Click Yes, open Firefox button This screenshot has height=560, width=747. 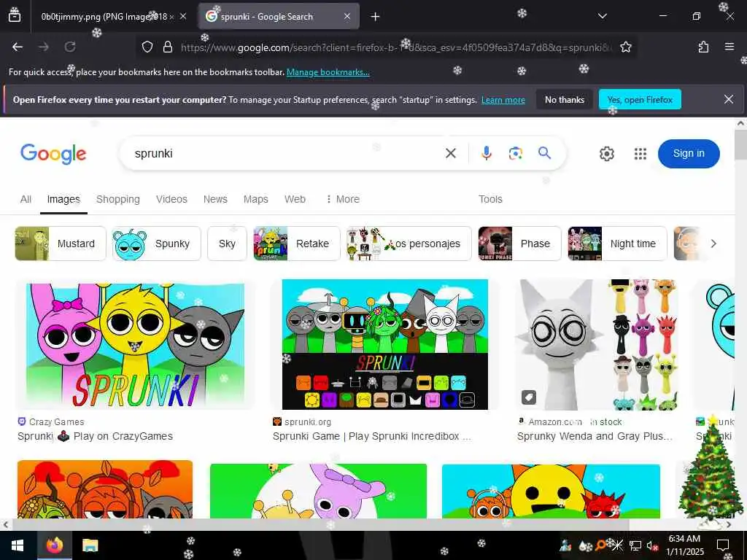[640, 99]
